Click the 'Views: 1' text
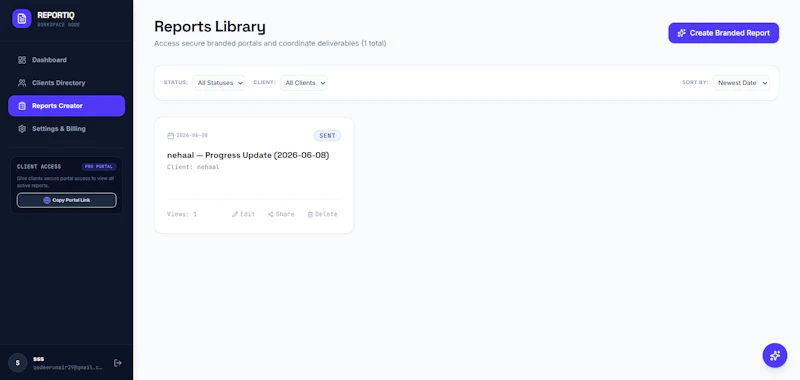The height and width of the screenshot is (380, 800). click(182, 214)
